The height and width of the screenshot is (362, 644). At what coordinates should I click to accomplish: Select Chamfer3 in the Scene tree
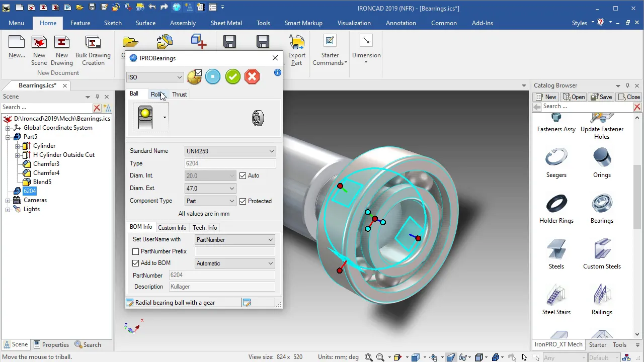(x=46, y=164)
